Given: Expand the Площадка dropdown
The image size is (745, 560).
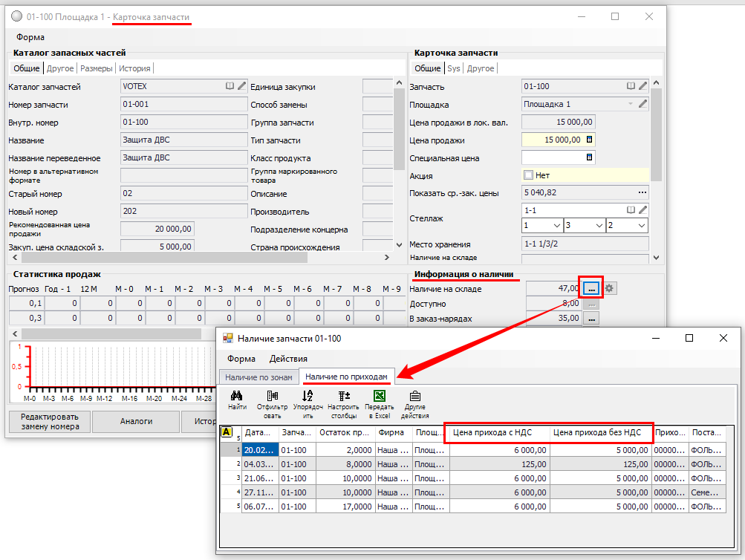Looking at the screenshot, I should pos(631,104).
